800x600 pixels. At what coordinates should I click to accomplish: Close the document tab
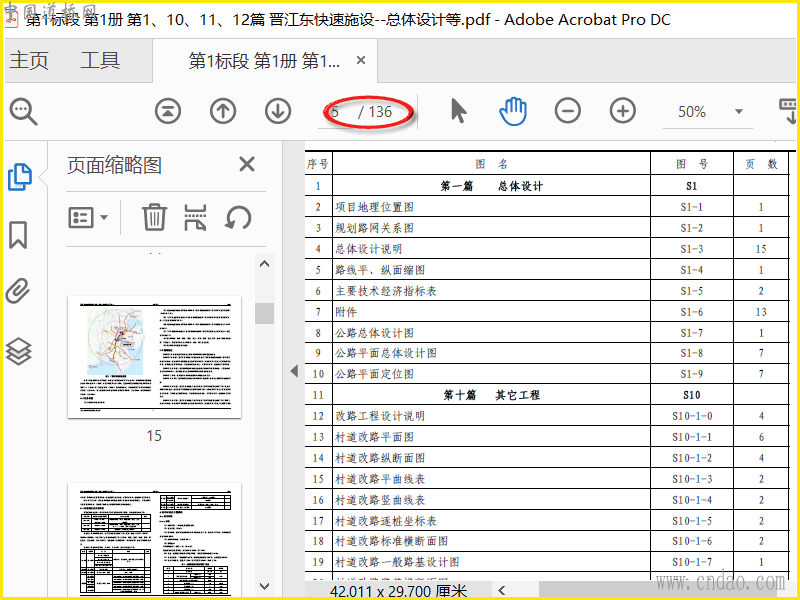click(x=361, y=60)
